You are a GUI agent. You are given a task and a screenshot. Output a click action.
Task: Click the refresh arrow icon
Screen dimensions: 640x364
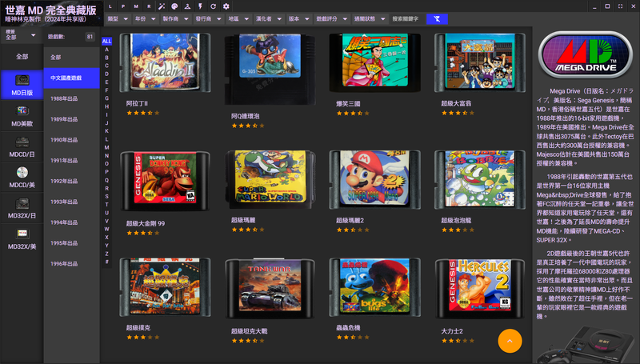click(213, 6)
